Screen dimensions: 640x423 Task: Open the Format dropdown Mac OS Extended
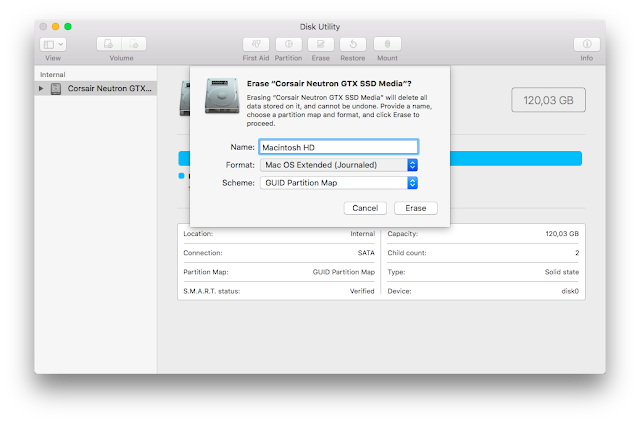coord(339,165)
